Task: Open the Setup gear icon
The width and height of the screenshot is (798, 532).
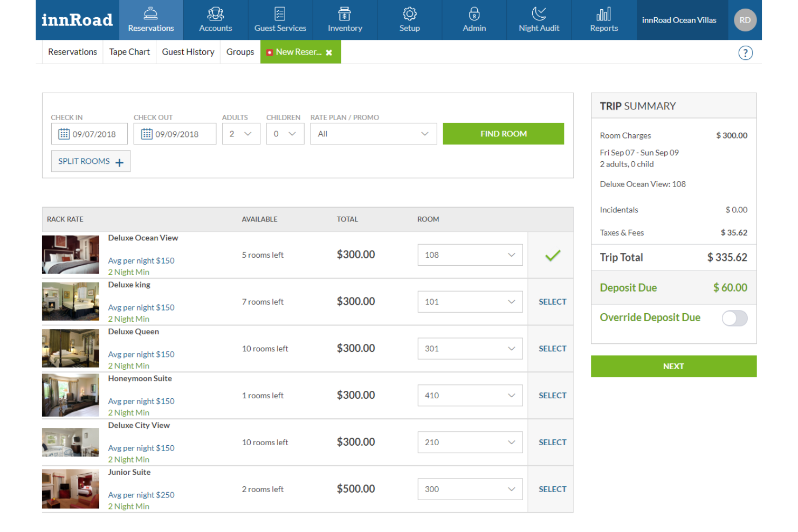Action: [x=409, y=15]
